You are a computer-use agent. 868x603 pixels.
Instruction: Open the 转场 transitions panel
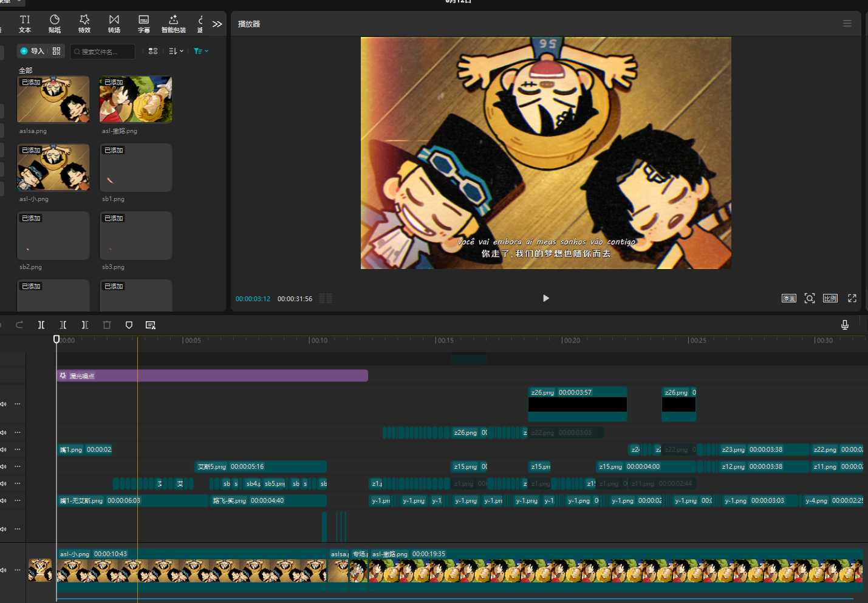114,24
